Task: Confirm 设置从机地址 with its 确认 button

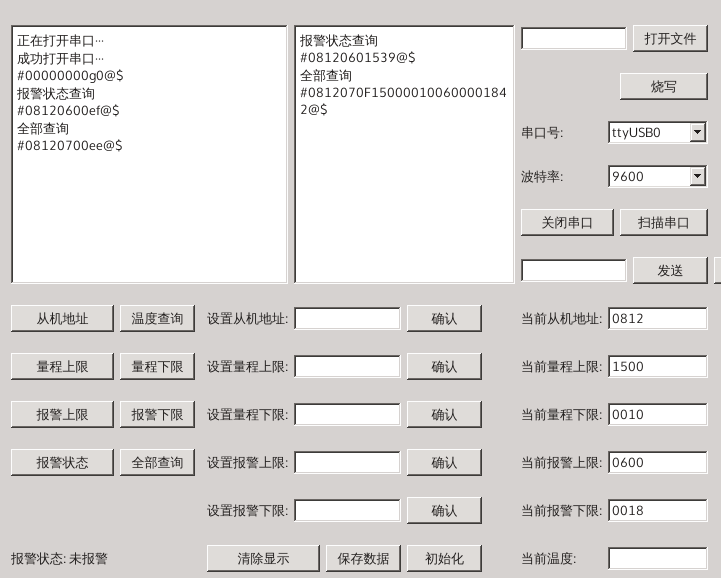Action: [x=444, y=318]
